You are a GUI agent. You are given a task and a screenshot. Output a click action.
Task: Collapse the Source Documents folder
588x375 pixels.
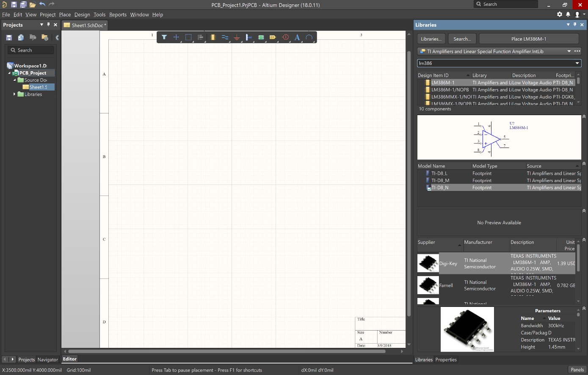point(14,80)
